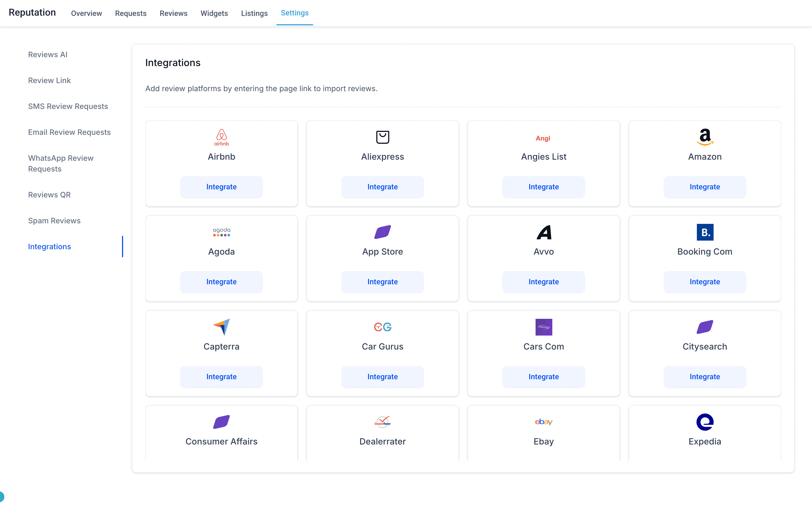The image size is (812, 513).
Task: Click the Airbnb card name
Action: 221,157
